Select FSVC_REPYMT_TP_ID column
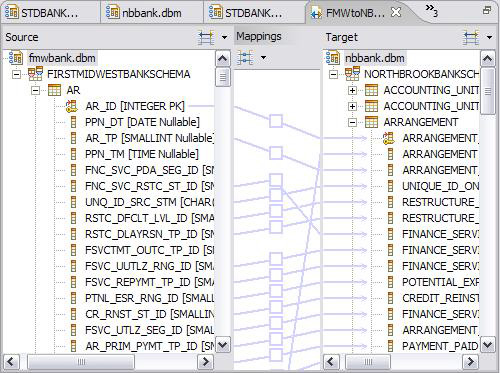The width and height of the screenshot is (500, 373). coord(149,282)
